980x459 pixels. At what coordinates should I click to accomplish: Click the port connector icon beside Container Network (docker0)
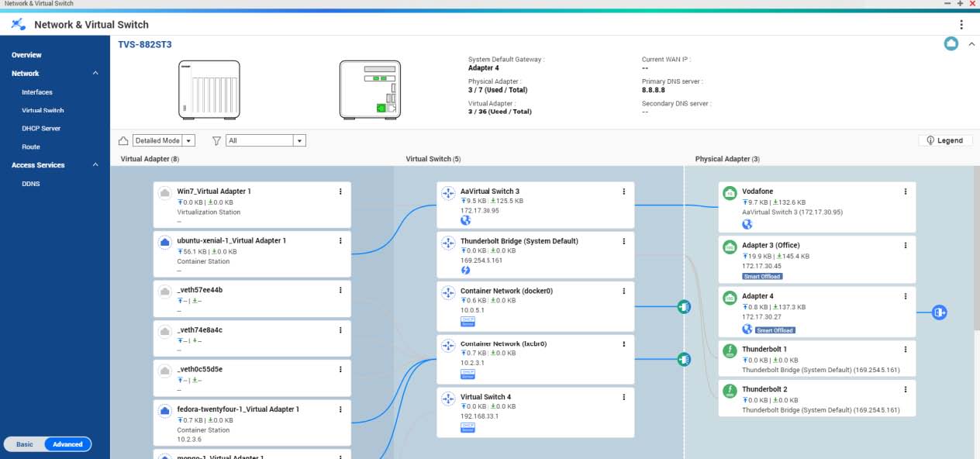[x=684, y=306]
